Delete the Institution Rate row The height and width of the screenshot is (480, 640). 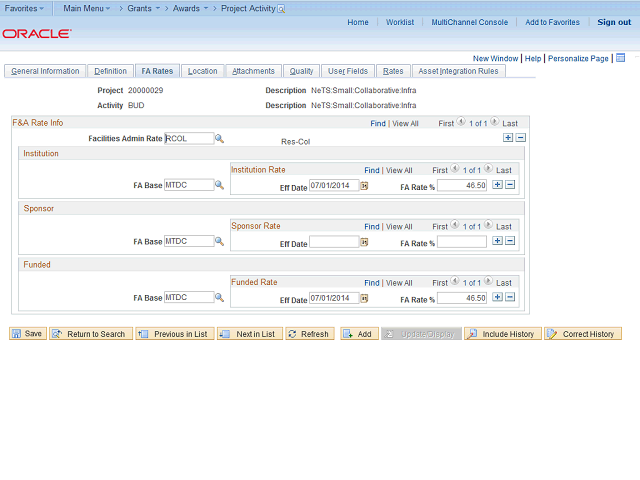[x=510, y=184]
